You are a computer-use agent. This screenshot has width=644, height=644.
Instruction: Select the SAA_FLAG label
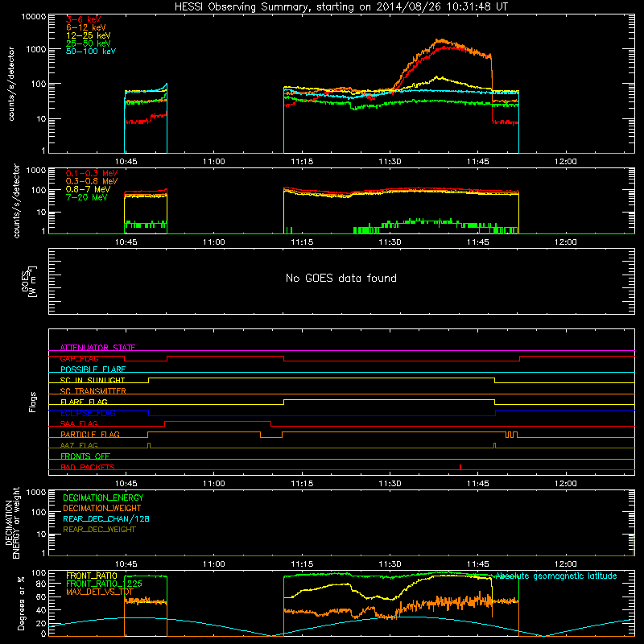pos(79,423)
